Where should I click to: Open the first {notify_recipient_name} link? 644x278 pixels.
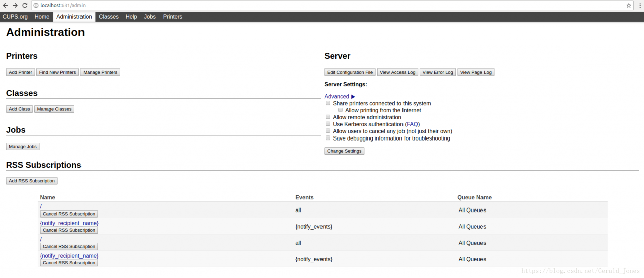pos(69,223)
